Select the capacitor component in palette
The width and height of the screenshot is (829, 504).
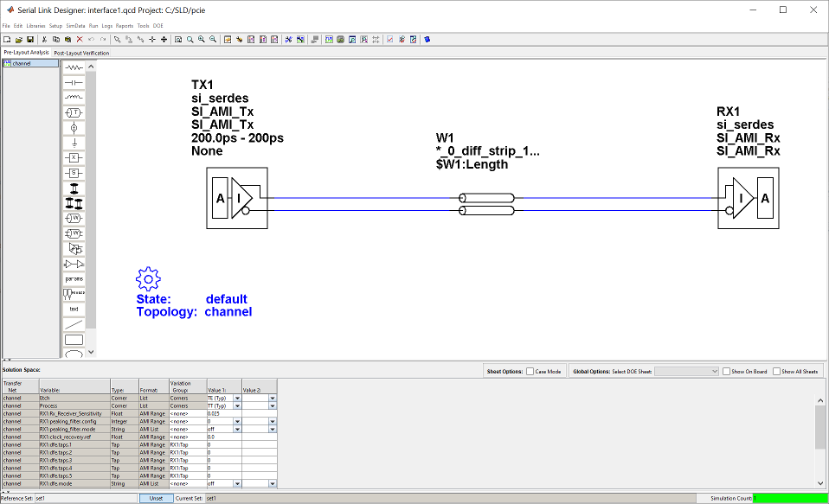(74, 81)
